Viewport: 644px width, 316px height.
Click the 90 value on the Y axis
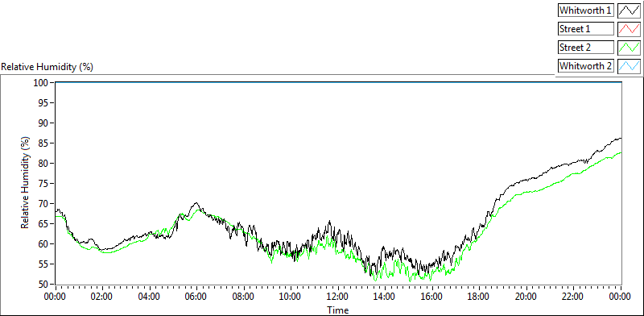click(43, 123)
